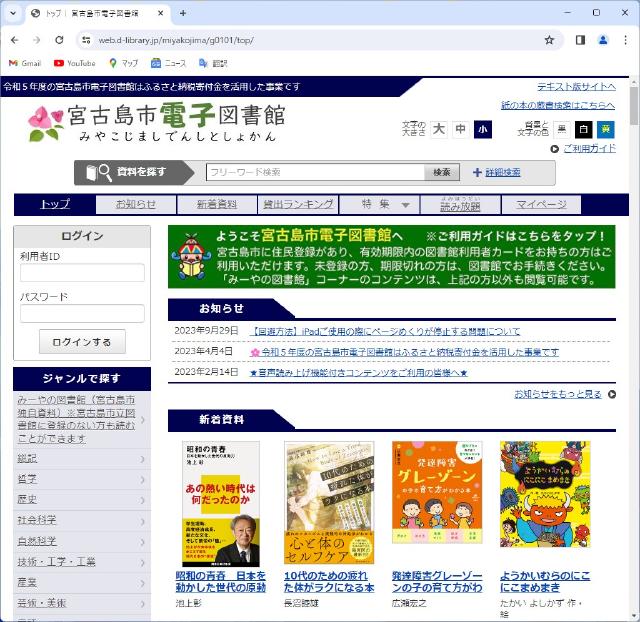
Task: Bookmark this page with the star icon
Action: pos(549,40)
